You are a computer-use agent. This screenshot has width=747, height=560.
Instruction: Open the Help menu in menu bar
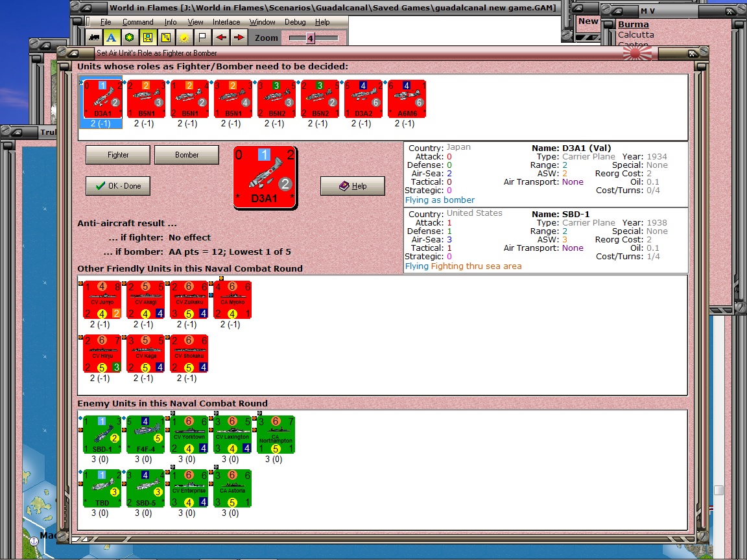coord(322,22)
